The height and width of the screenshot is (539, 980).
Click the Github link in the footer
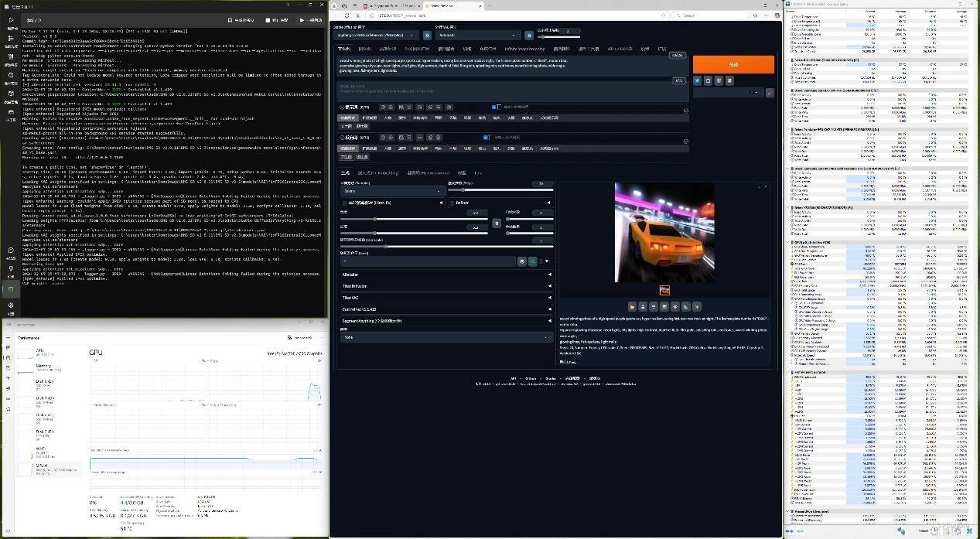[531, 378]
